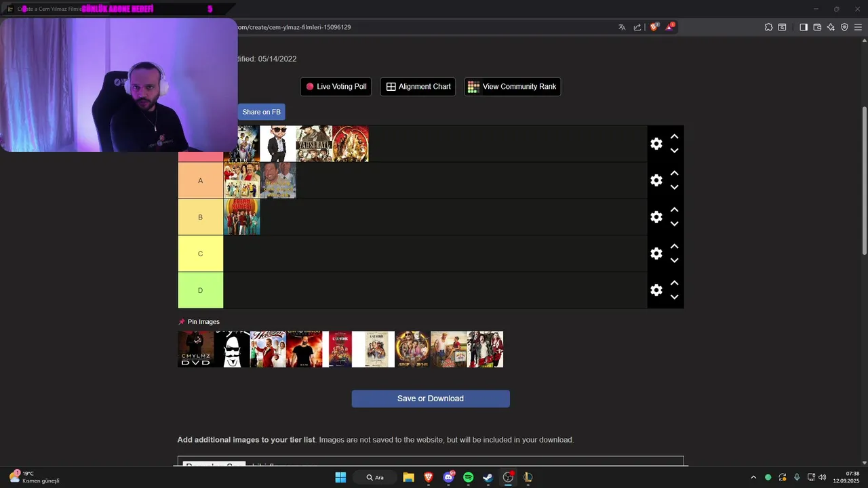This screenshot has width=868, height=488.
Task: Open the Brave VPN shield icon
Action: point(844,27)
